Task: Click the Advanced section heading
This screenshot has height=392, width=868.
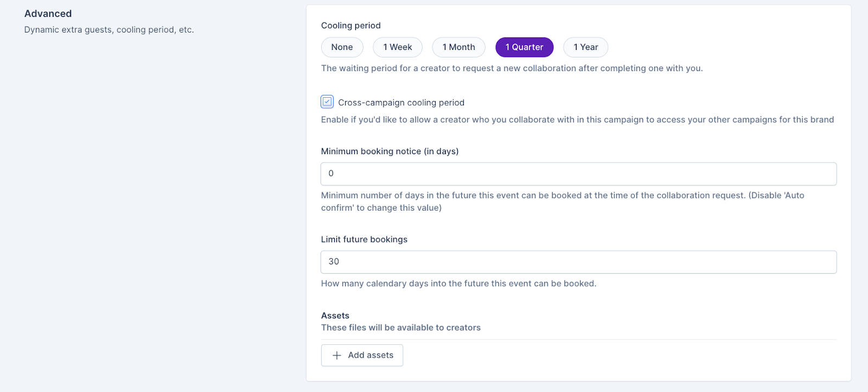Action: click(48, 14)
